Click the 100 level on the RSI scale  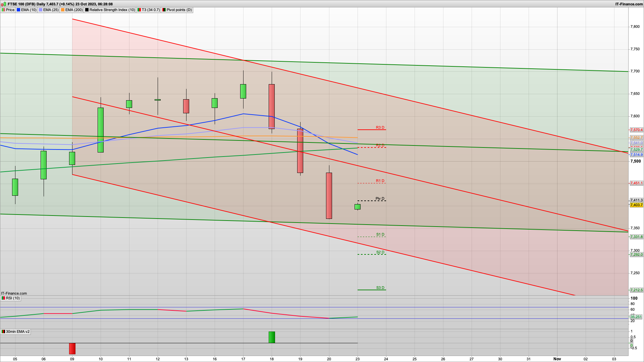(x=634, y=298)
